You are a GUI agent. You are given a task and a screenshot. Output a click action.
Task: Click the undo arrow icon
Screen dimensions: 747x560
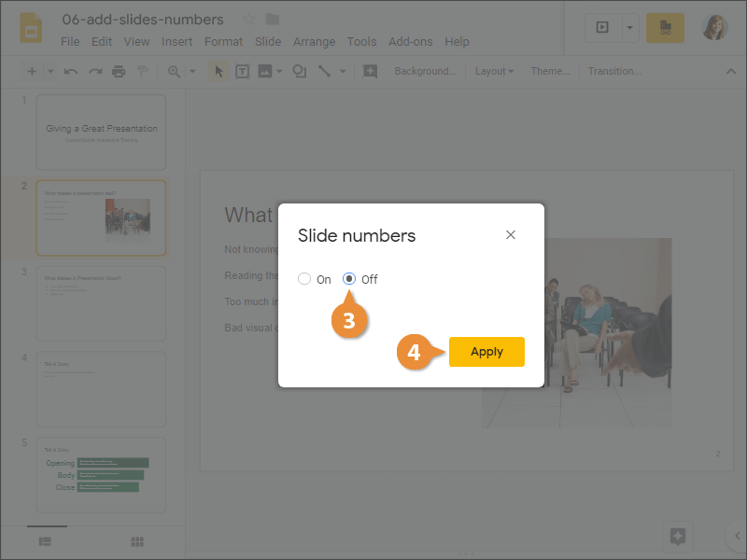71,71
